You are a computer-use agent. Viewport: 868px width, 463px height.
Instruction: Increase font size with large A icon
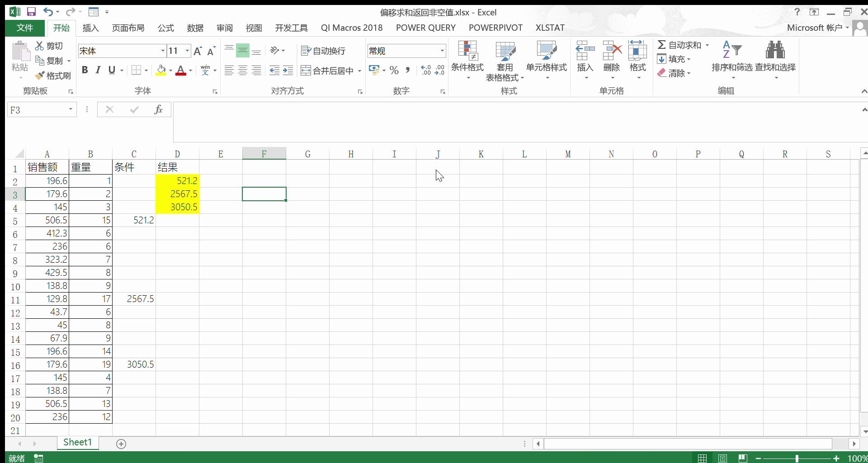click(198, 51)
